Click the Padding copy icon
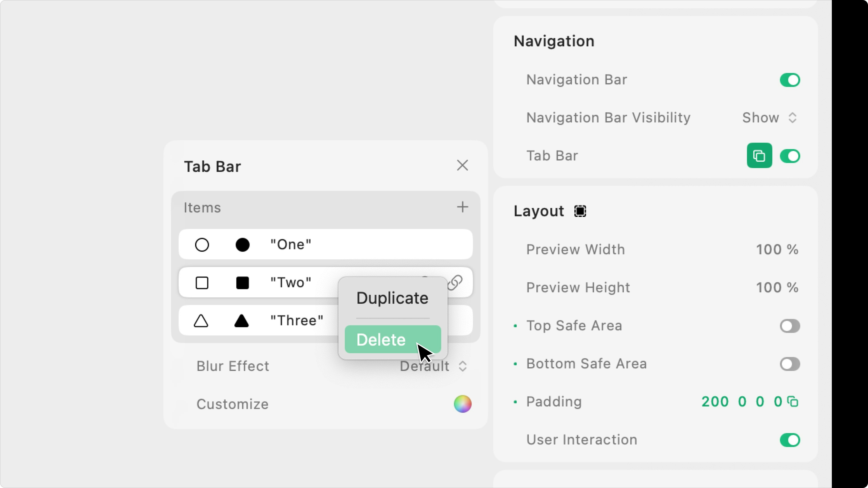This screenshot has width=868, height=488. (x=793, y=401)
